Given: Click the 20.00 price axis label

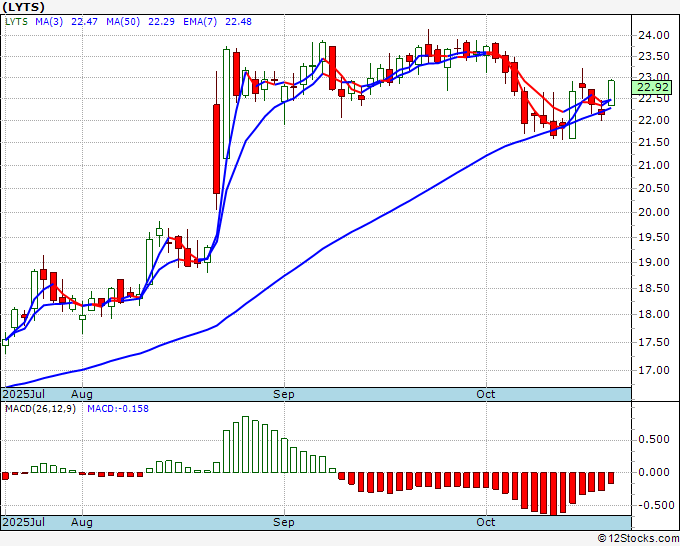Looking at the screenshot, I should [x=654, y=213].
